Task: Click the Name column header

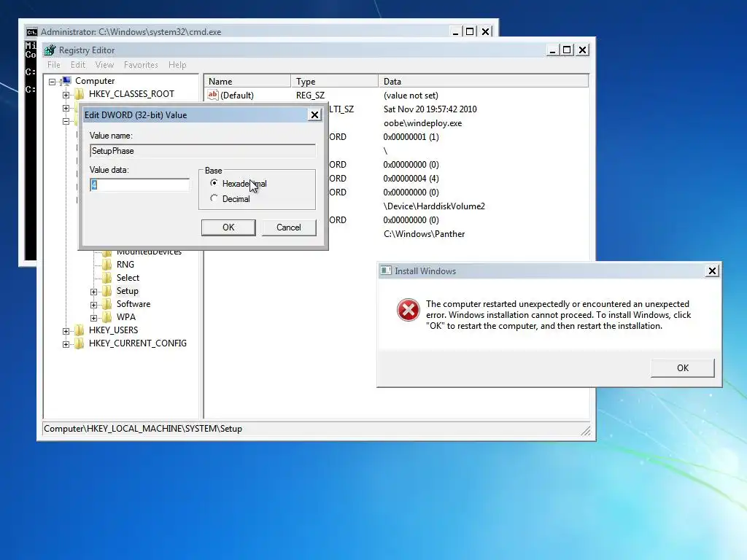Action: pyautogui.click(x=247, y=82)
